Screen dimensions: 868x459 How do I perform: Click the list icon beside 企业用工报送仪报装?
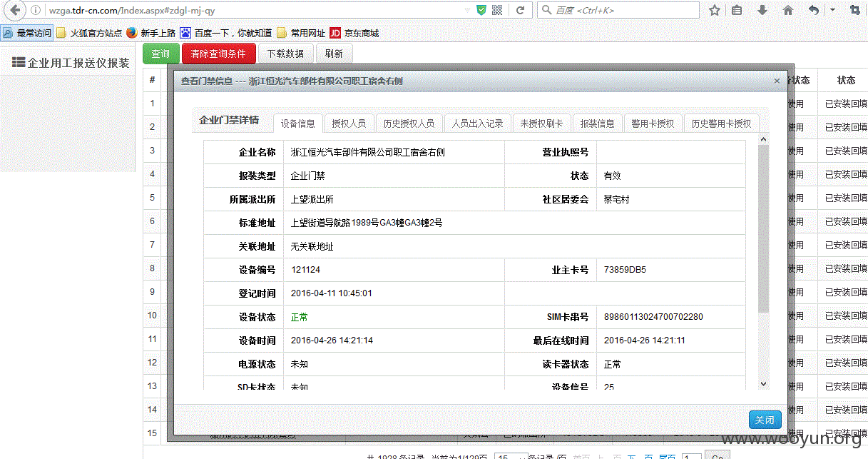coord(19,63)
